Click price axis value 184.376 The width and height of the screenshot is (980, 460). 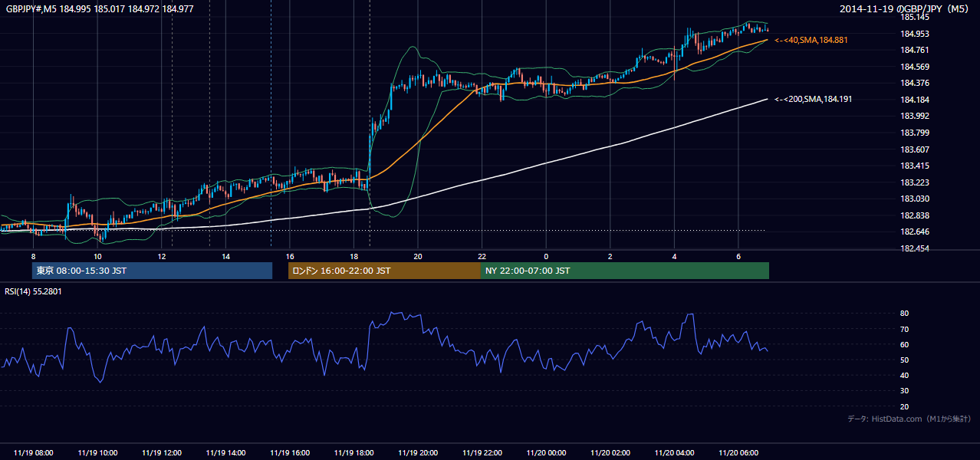point(915,84)
